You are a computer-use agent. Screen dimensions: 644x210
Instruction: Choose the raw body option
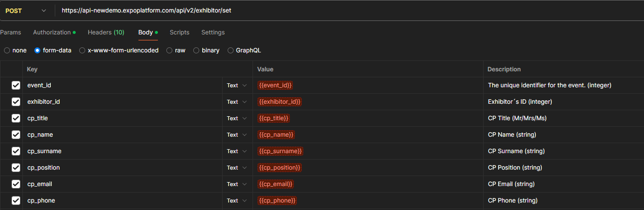(x=176, y=50)
